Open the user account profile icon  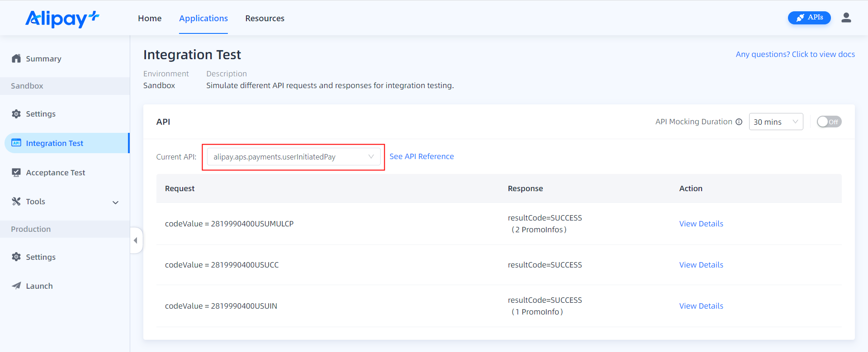pos(846,18)
